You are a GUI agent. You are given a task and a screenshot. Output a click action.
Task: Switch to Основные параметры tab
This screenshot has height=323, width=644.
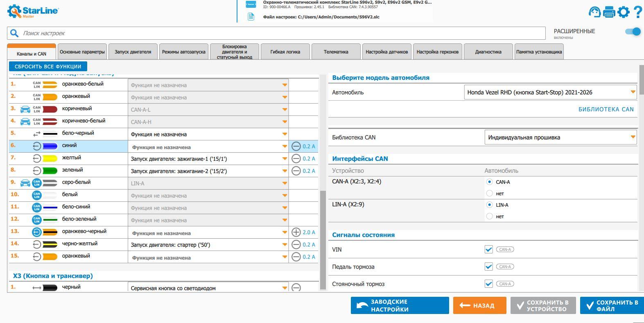82,52
